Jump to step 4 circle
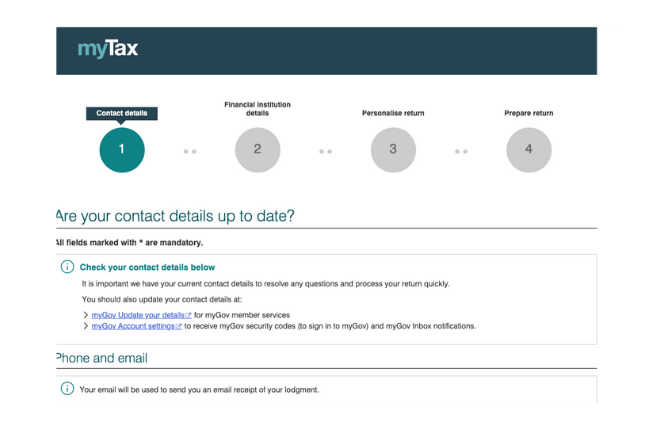The image size is (650, 429). (x=529, y=150)
